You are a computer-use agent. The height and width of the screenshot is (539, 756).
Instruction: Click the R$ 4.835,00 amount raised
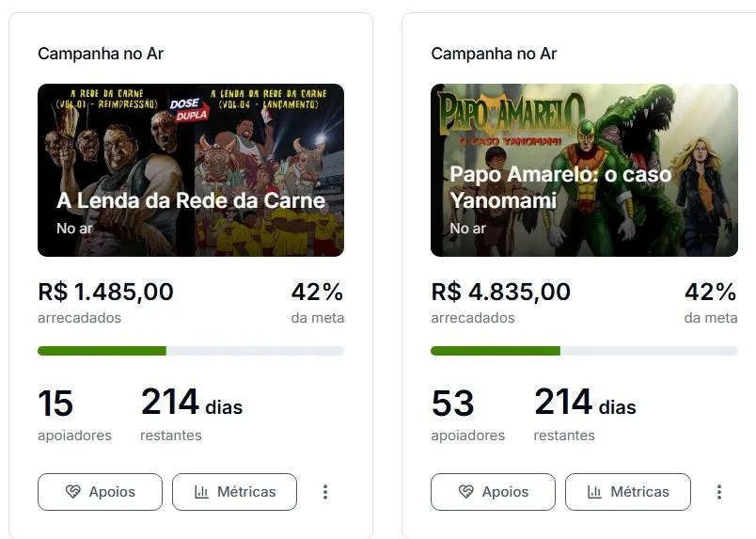tap(501, 292)
